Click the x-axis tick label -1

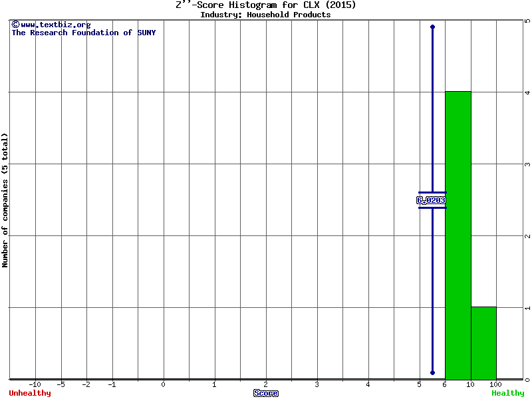[112, 384]
